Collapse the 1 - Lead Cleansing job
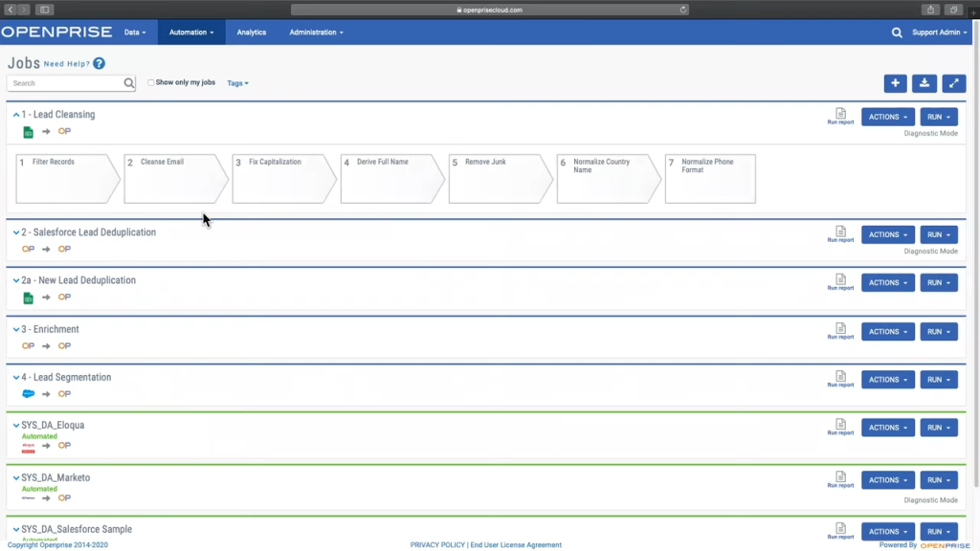The width and height of the screenshot is (980, 551). [16, 115]
